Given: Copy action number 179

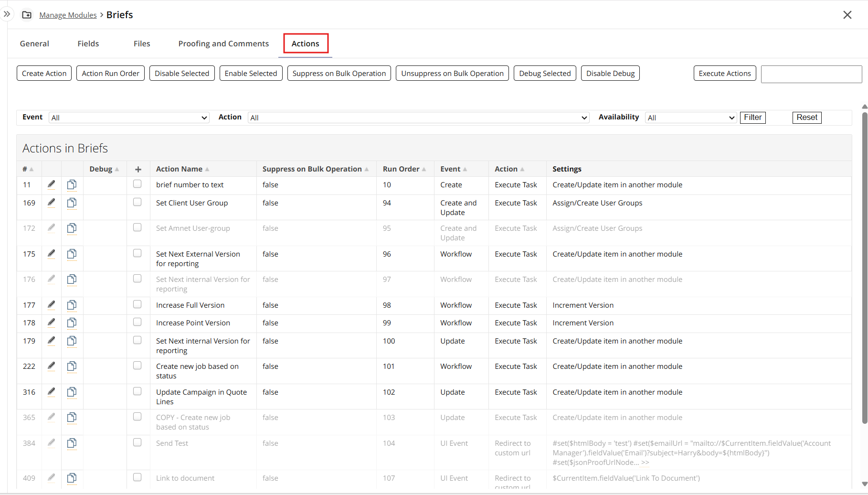Looking at the screenshot, I should (72, 341).
